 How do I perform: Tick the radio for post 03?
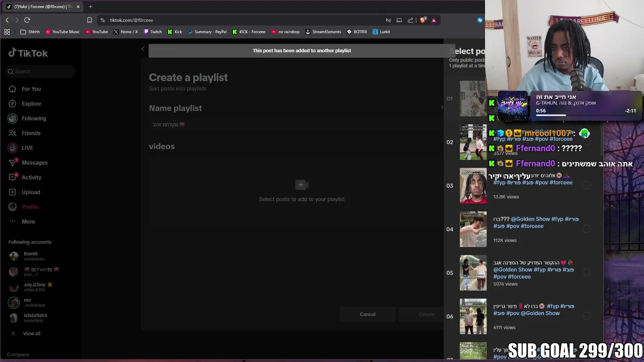[x=587, y=185]
